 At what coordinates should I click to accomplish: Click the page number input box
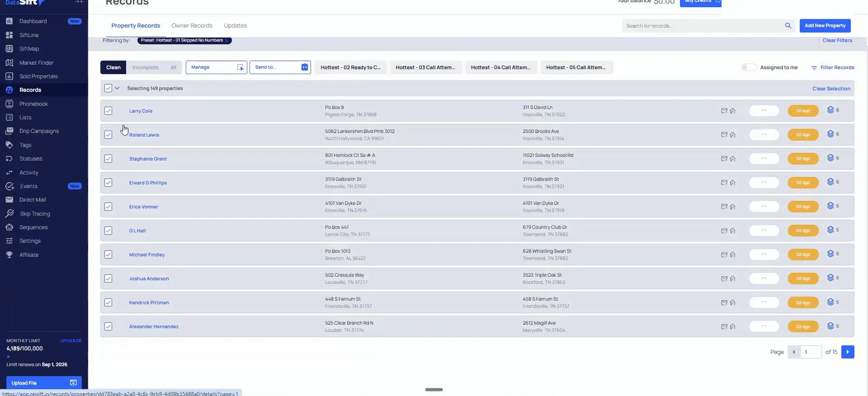point(811,352)
